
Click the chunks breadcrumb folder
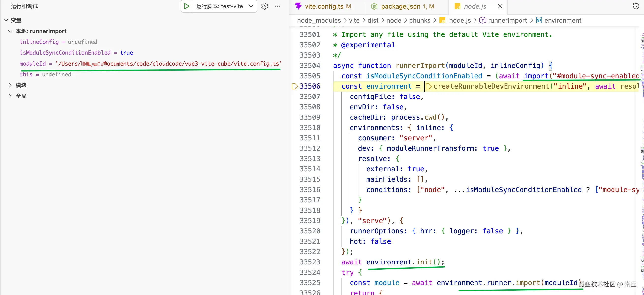tap(419, 20)
